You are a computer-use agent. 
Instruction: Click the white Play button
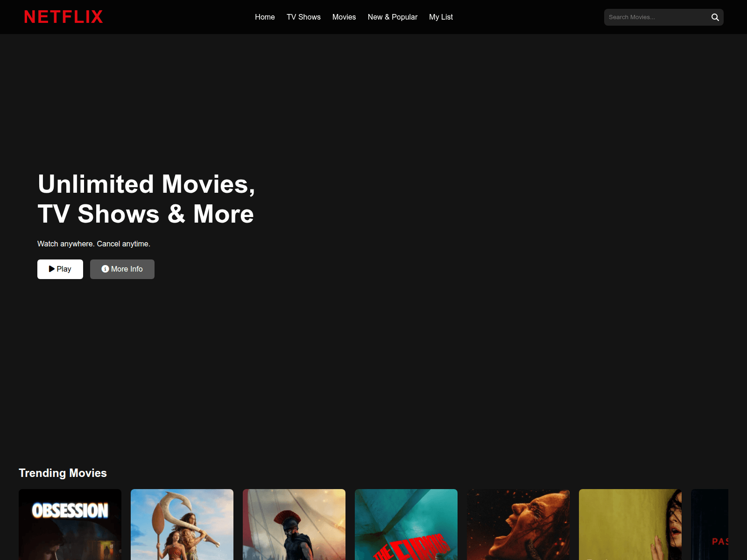click(x=60, y=269)
